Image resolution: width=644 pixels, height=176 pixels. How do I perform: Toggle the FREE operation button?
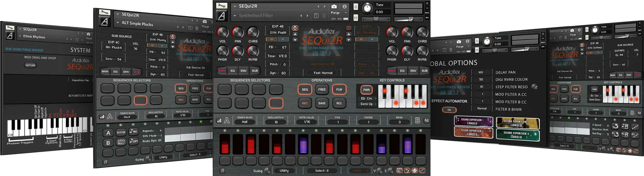point(322,89)
